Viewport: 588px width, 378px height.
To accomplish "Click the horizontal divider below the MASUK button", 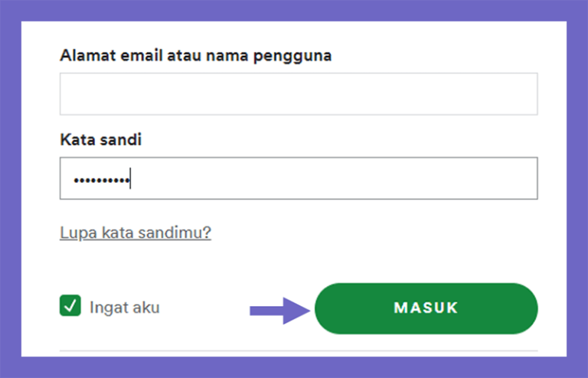I will 299,351.
